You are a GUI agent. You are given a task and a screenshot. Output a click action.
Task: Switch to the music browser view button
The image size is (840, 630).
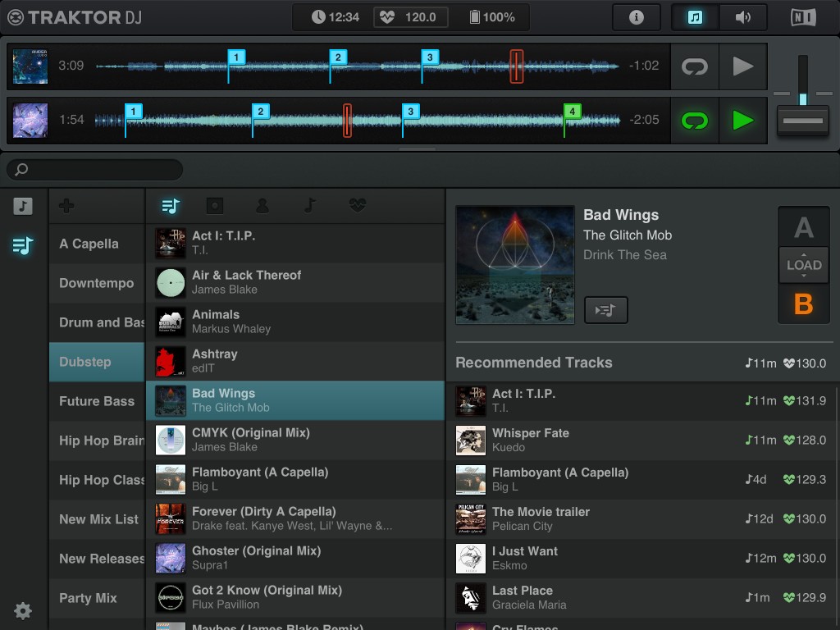pos(695,17)
